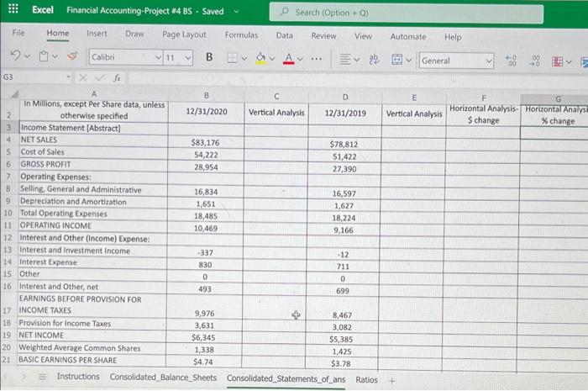
Task: Open the all sheets list icon
Action: pyautogui.click(x=43, y=377)
